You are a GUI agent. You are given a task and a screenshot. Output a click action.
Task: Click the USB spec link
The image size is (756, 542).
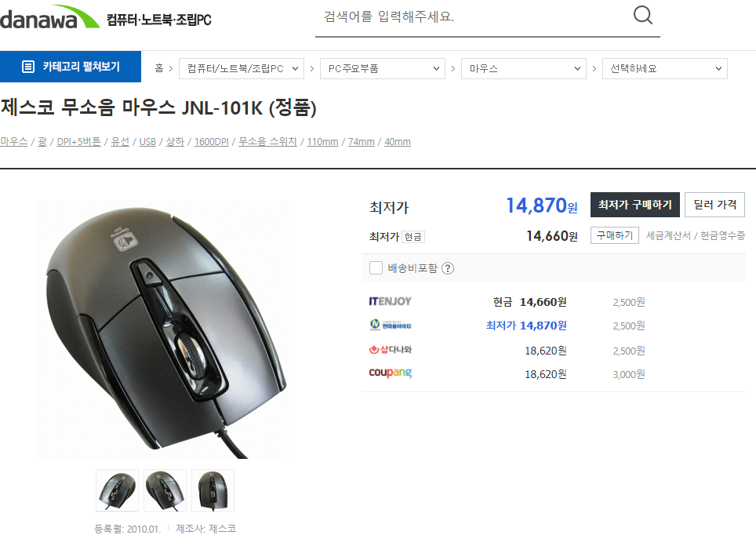(147, 142)
